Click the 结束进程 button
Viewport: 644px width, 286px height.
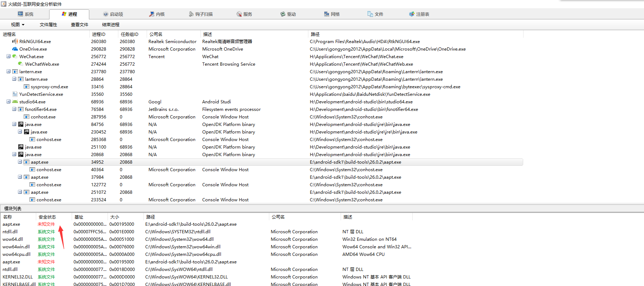point(110,24)
